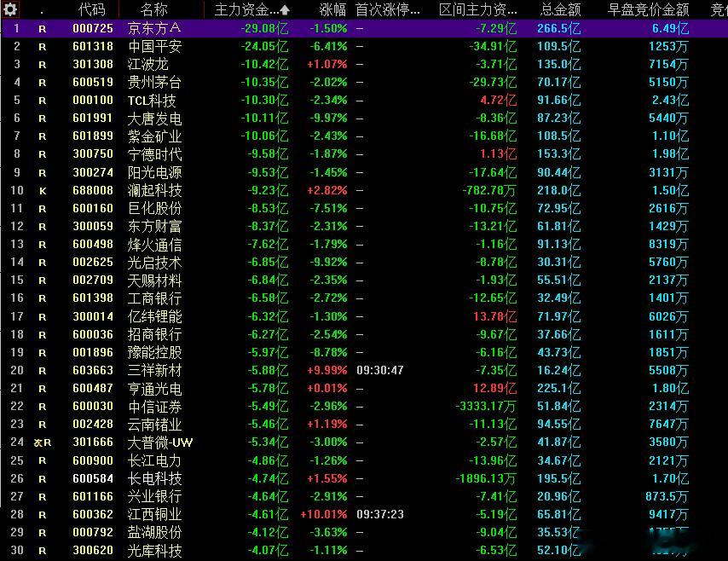This screenshot has height=561, width=728.
Task: Sort by 涨幅 column header
Action: 333,9
